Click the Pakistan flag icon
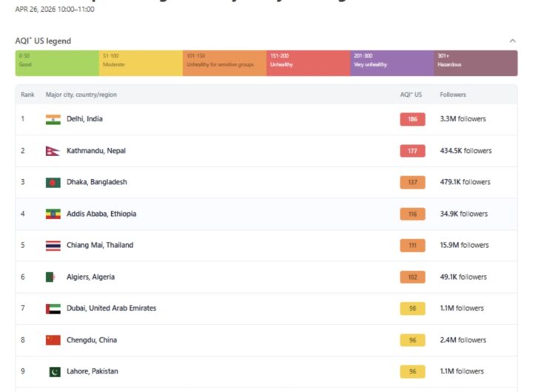Viewport: 533px width, 392px height. pos(54,371)
